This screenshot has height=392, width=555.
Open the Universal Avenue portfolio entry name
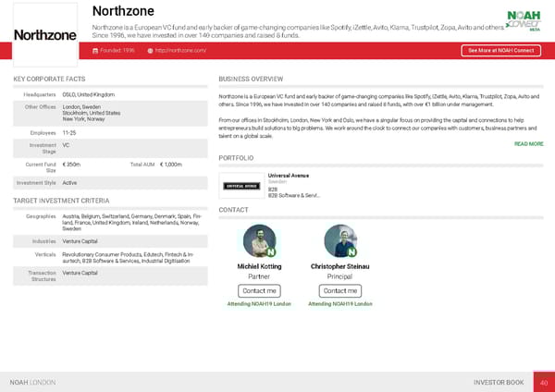tap(288, 175)
